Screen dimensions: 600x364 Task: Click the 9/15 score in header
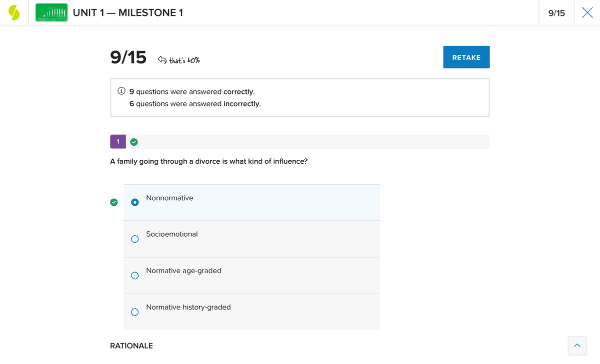556,13
